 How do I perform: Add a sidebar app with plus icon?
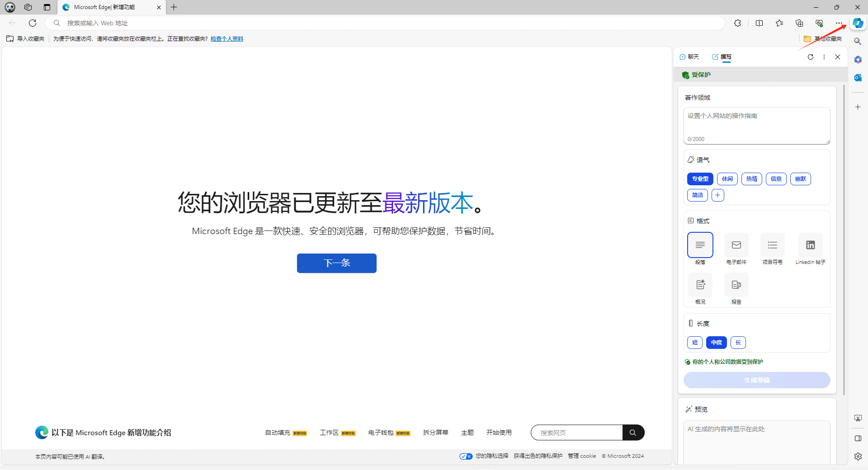coord(858,107)
